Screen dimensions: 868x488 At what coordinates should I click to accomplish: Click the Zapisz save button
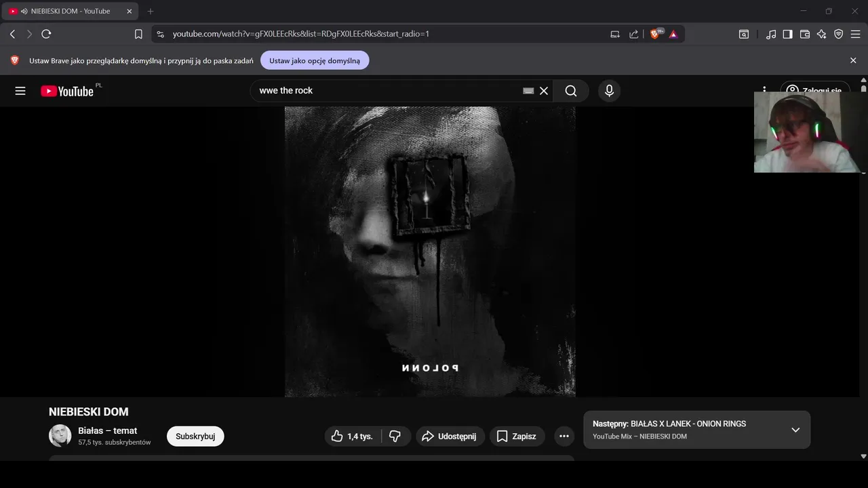[x=517, y=436]
